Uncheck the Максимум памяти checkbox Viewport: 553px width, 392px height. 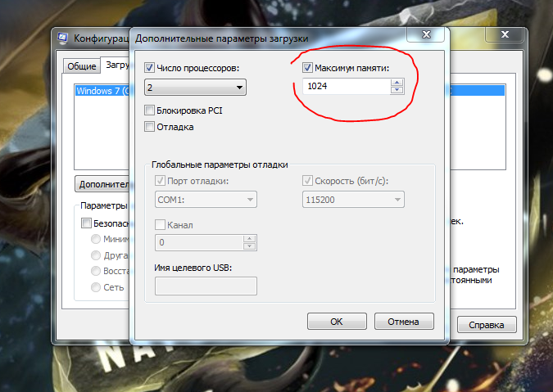(307, 68)
